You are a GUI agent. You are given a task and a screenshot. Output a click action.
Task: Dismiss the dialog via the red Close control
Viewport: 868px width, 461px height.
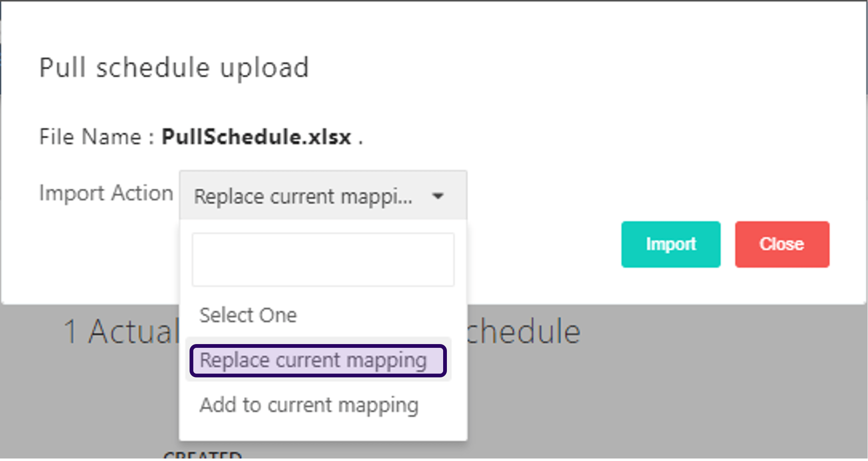coord(782,245)
